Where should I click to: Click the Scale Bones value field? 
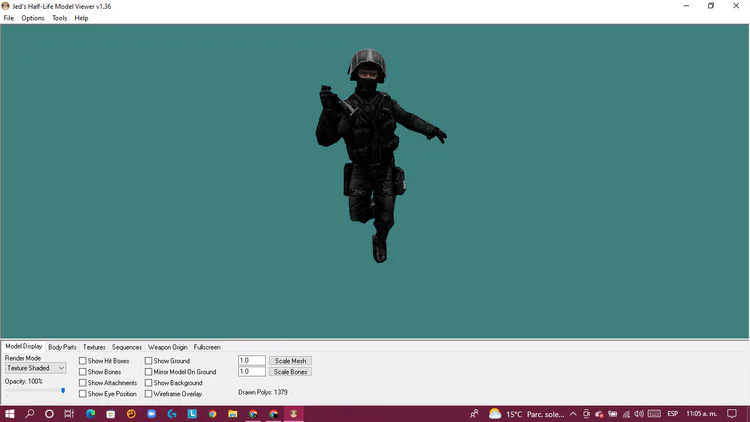coord(252,371)
